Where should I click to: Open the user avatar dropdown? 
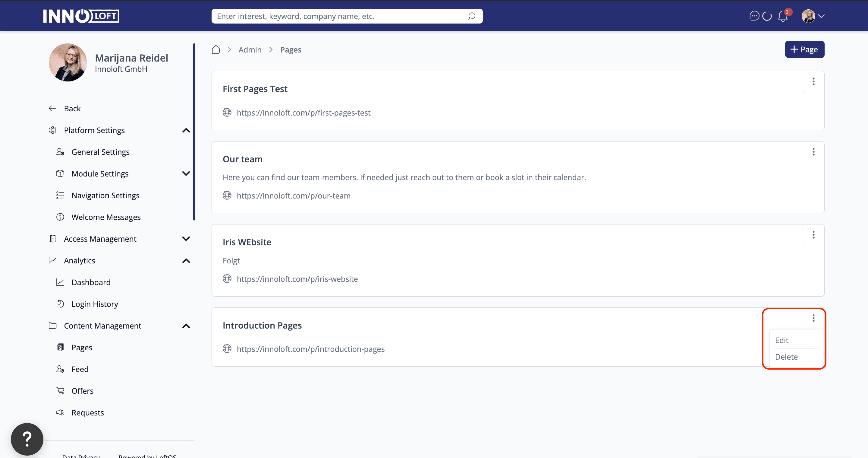coord(813,16)
